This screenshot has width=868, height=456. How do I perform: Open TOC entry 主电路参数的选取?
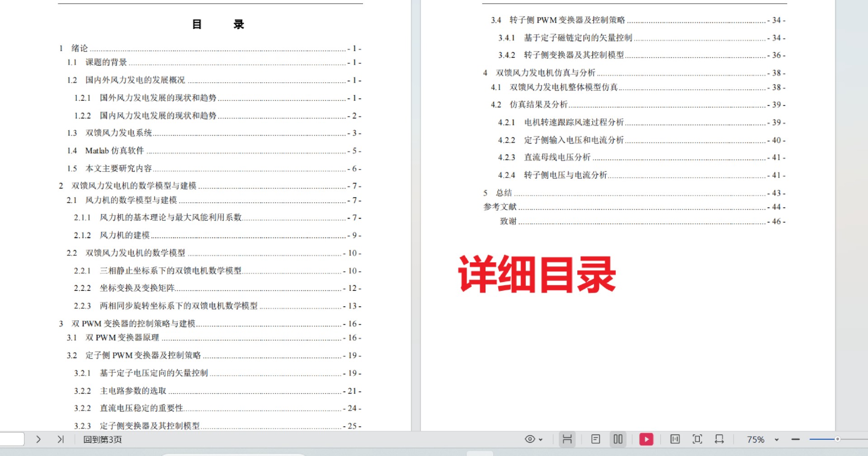[218, 390]
